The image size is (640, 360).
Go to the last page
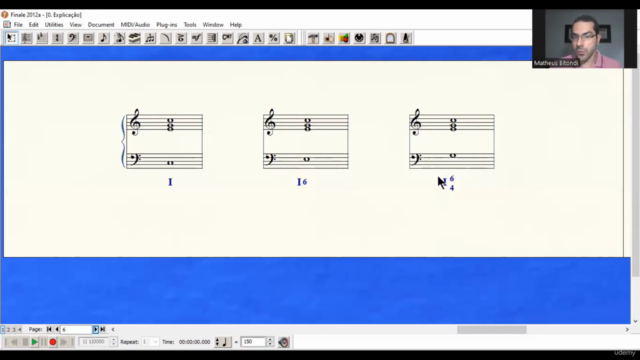click(103, 329)
